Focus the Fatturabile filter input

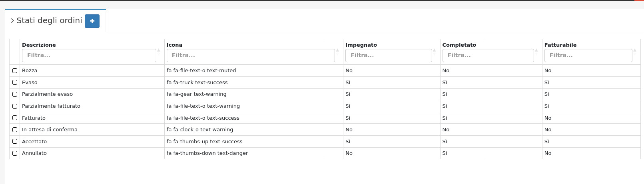[x=588, y=55]
